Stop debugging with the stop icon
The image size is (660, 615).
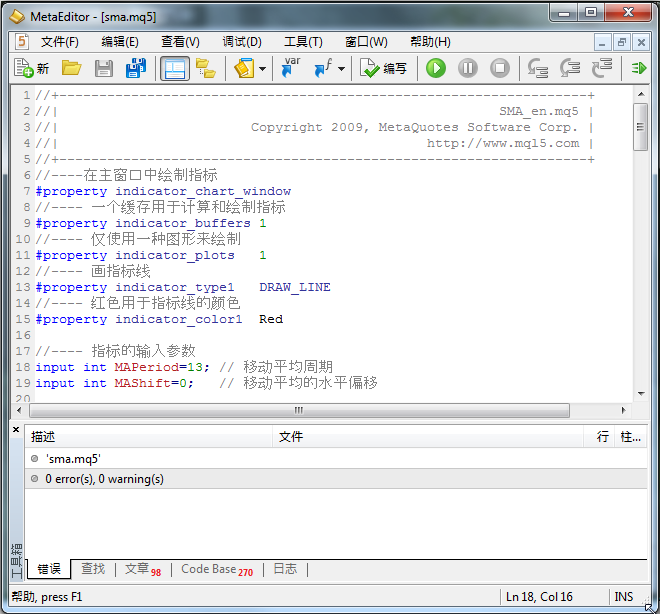(500, 68)
